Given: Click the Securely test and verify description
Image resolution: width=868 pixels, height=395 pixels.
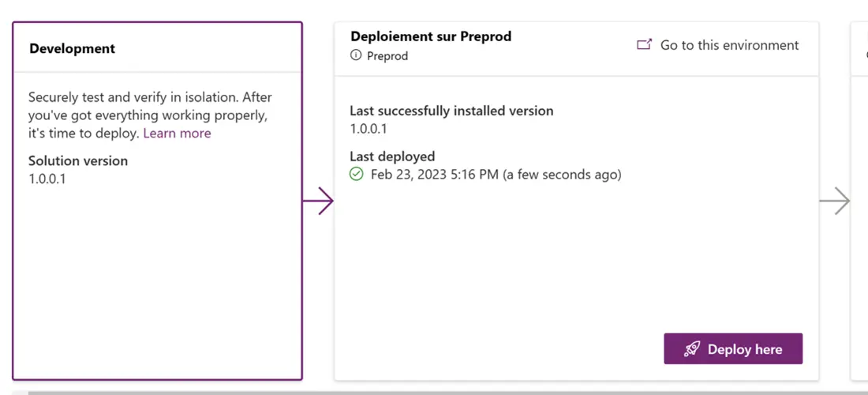Looking at the screenshot, I should (150, 115).
